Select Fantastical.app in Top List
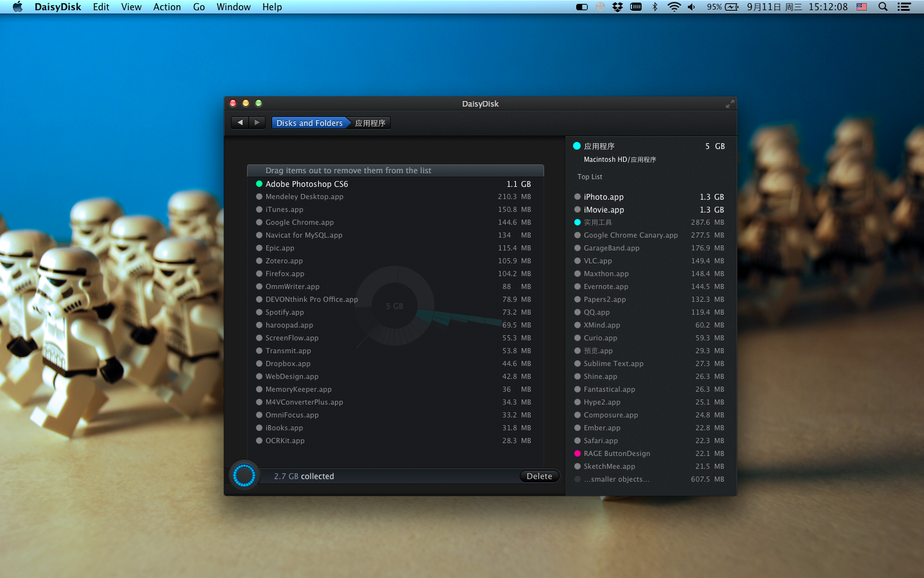 649,389
